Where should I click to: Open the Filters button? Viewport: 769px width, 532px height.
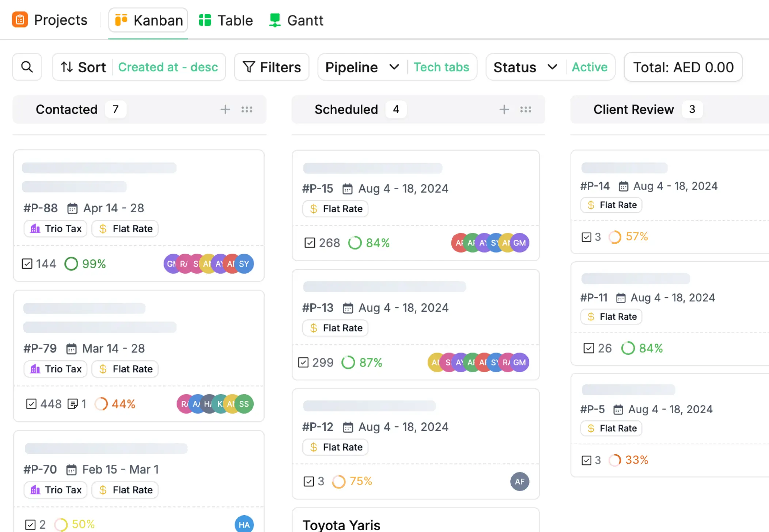pos(272,67)
